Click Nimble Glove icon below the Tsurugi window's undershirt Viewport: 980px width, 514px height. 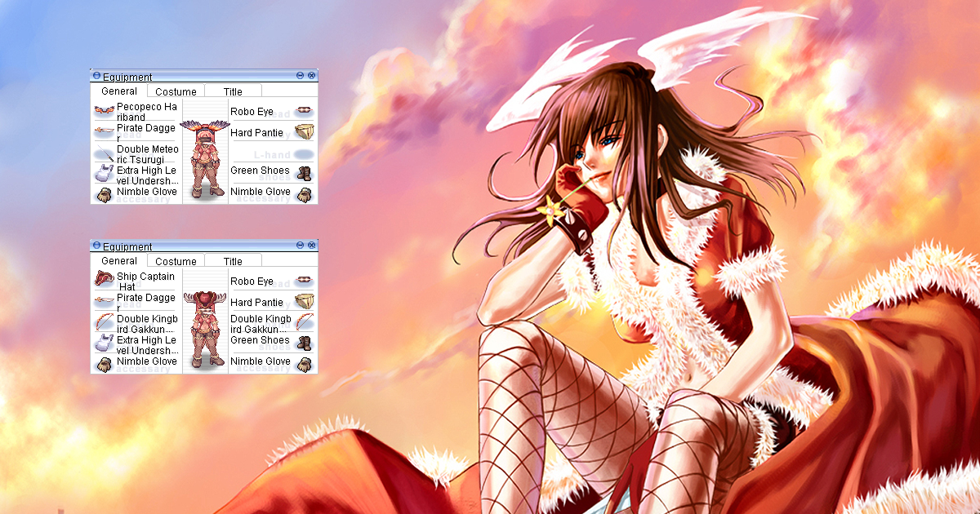coord(104,194)
